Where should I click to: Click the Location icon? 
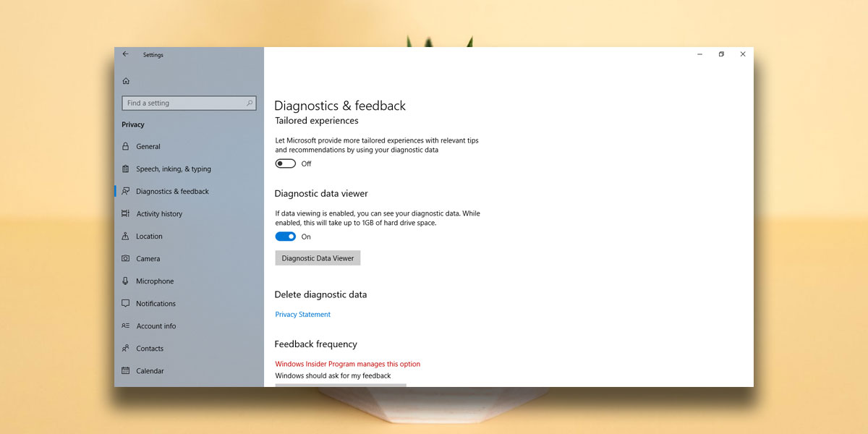point(126,236)
